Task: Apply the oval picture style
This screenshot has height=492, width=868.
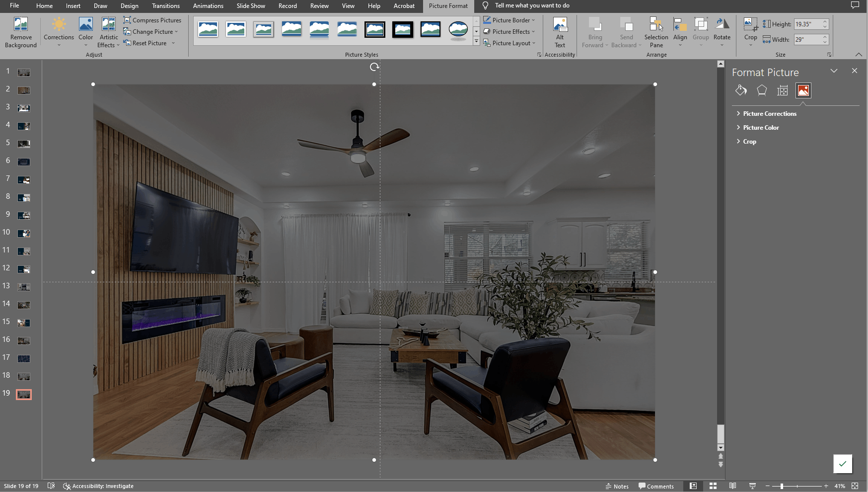Action: [x=458, y=30]
